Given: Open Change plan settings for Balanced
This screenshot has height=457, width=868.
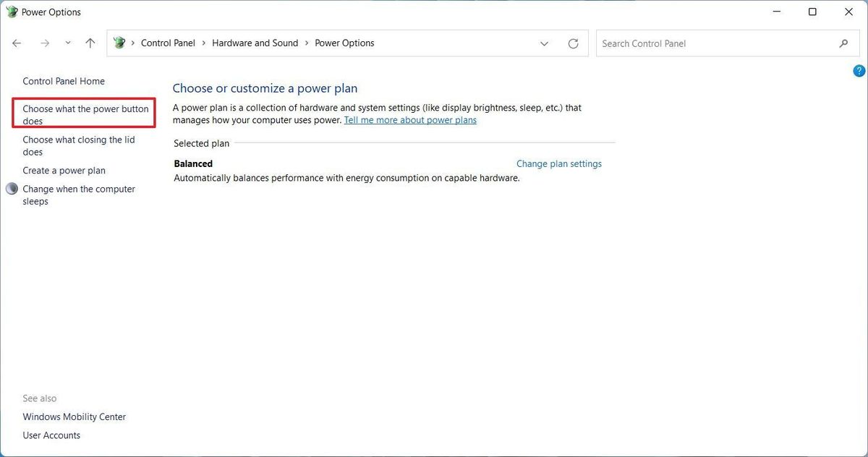Looking at the screenshot, I should [558, 163].
